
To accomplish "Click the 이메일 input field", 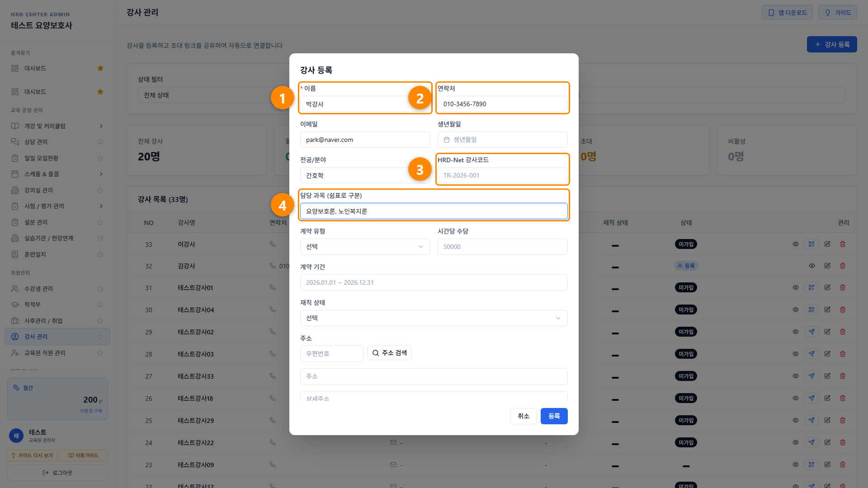I will pos(365,140).
